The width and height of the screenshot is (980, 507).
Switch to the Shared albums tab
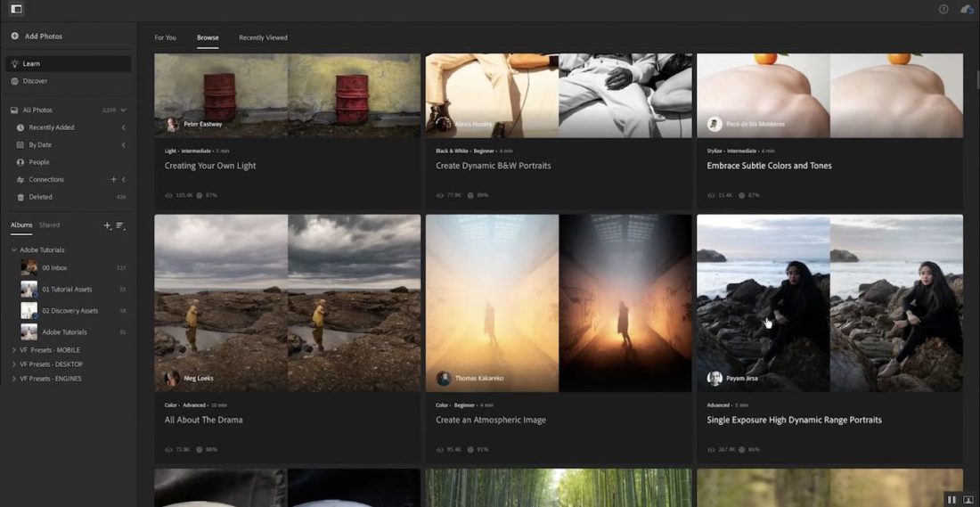coord(49,225)
